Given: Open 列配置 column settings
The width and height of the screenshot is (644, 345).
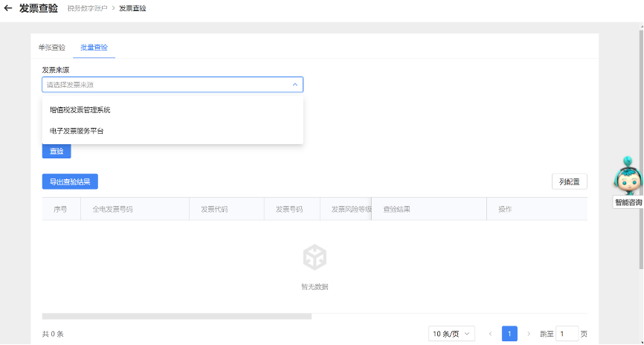Looking at the screenshot, I should (569, 181).
